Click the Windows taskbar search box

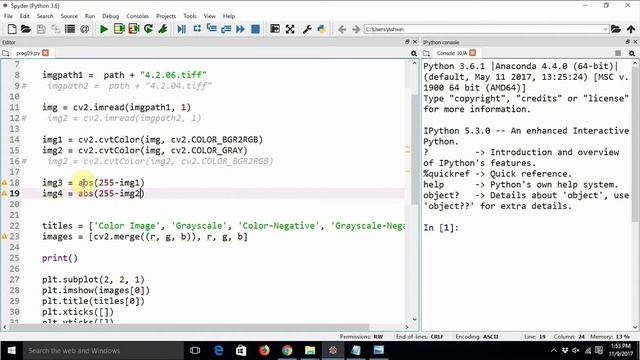pyautogui.click(x=103, y=350)
